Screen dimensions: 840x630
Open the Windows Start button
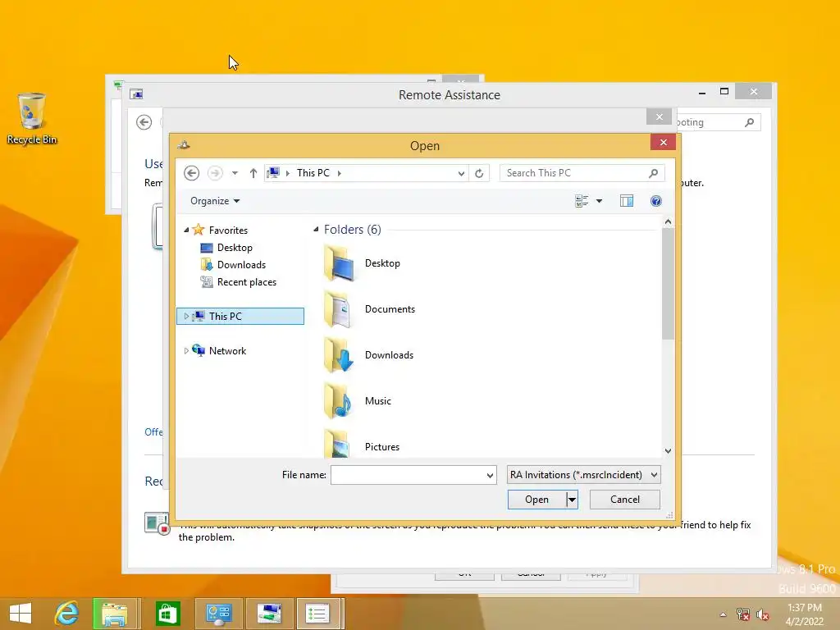(21, 614)
